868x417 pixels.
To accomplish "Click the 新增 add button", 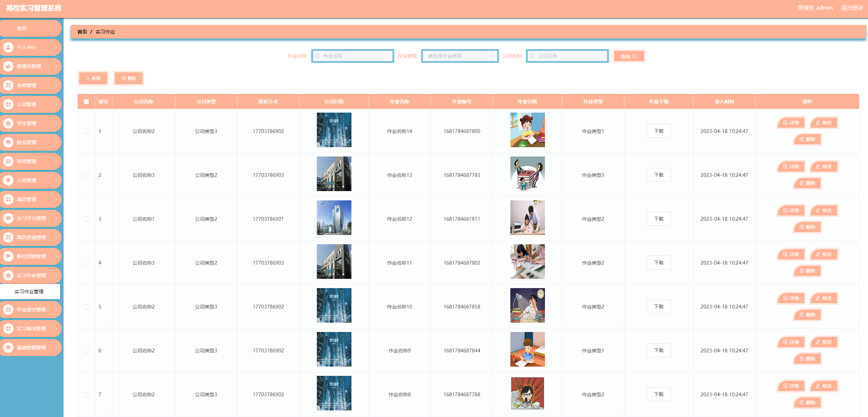I will point(93,78).
